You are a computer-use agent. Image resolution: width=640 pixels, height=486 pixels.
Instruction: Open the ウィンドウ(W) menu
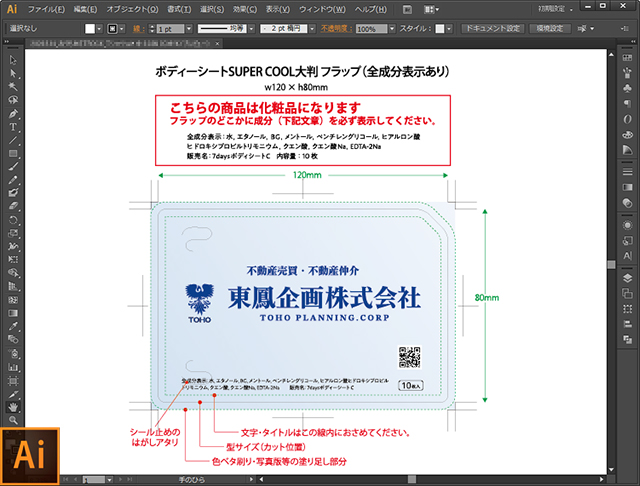pos(321,9)
